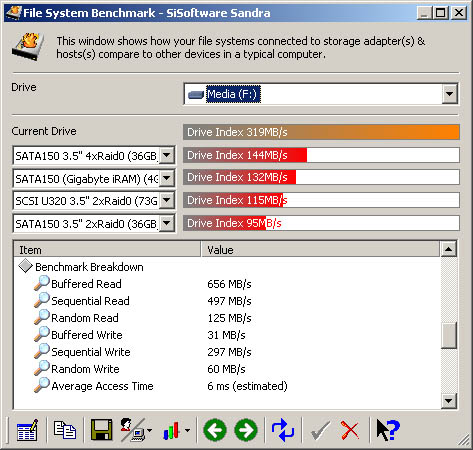Click the Drive Index 132MB/s bar
Viewport: 473px width, 450px height.
[x=321, y=177]
